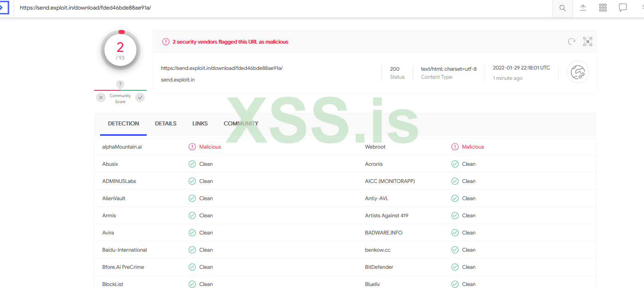Click the search magnifier icon
Screen dimensions: 644x288
coord(562,8)
